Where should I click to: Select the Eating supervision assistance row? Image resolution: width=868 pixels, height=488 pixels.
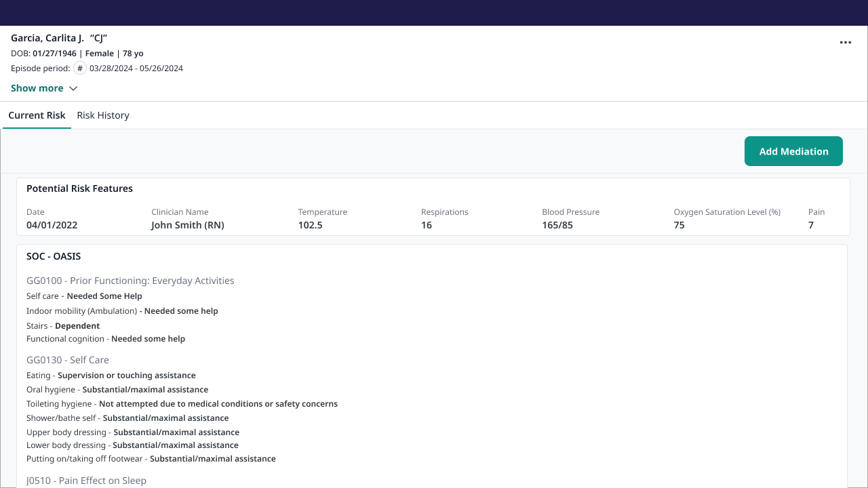pyautogui.click(x=111, y=375)
